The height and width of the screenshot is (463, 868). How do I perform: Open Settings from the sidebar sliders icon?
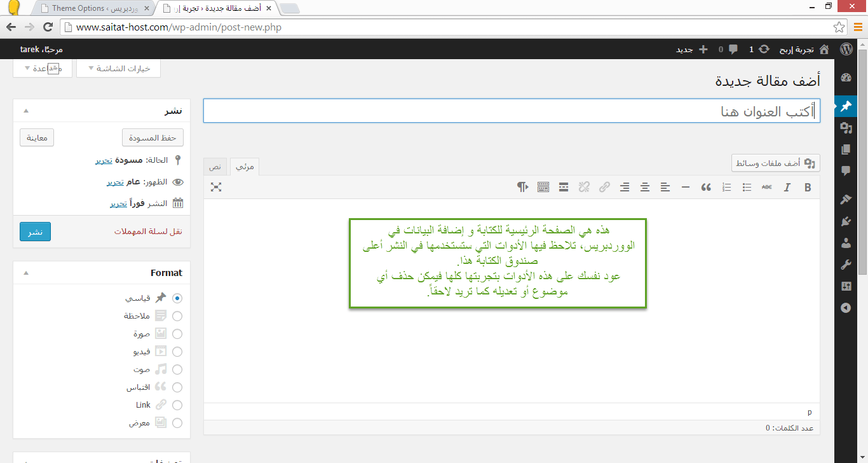point(846,286)
